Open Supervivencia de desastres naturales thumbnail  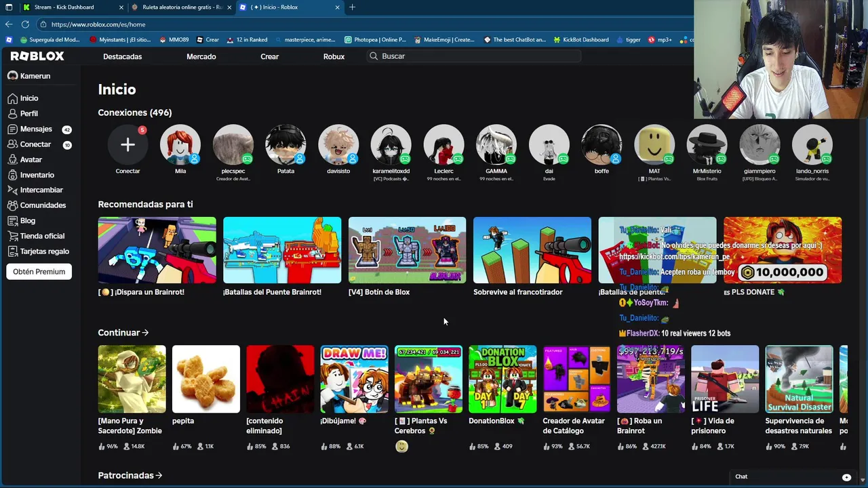point(799,379)
